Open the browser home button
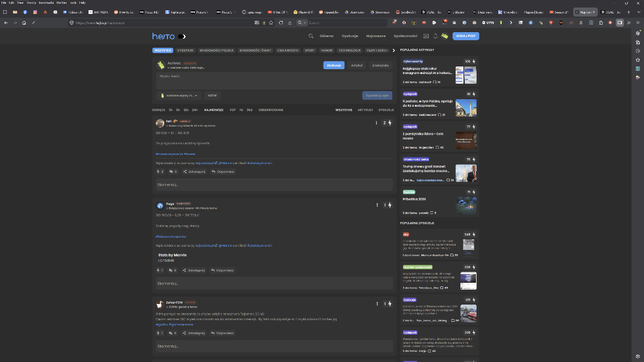The image size is (644, 362). [24, 23]
